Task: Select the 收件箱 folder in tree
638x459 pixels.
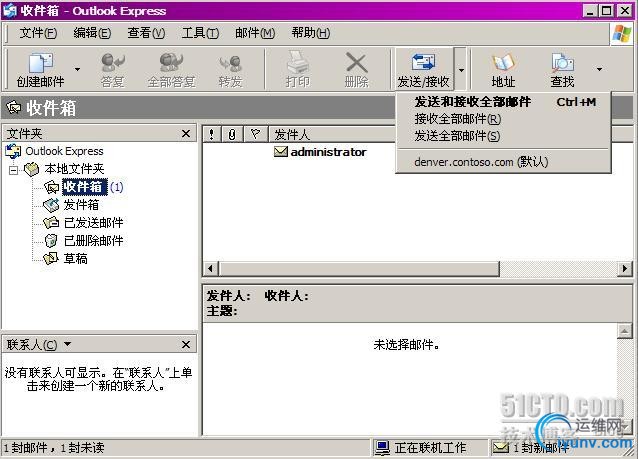Action: tap(84, 187)
